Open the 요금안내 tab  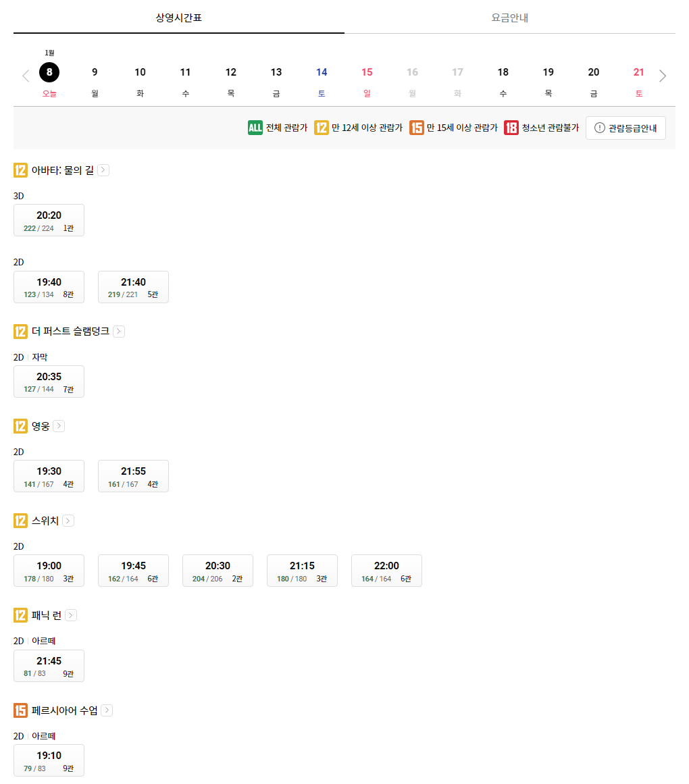(509, 18)
